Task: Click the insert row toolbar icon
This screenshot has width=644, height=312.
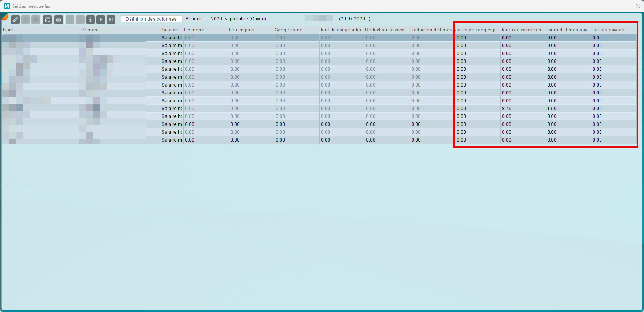Action: (47, 19)
